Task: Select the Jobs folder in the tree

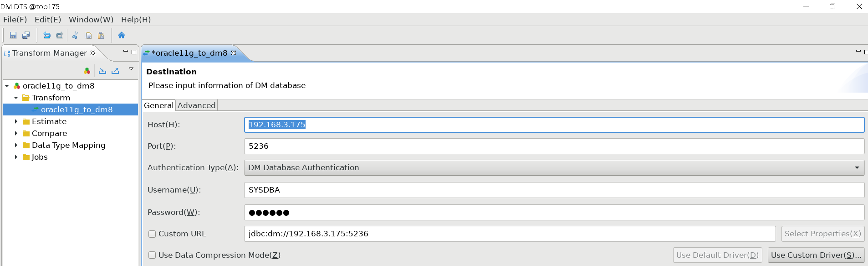Action: point(40,157)
